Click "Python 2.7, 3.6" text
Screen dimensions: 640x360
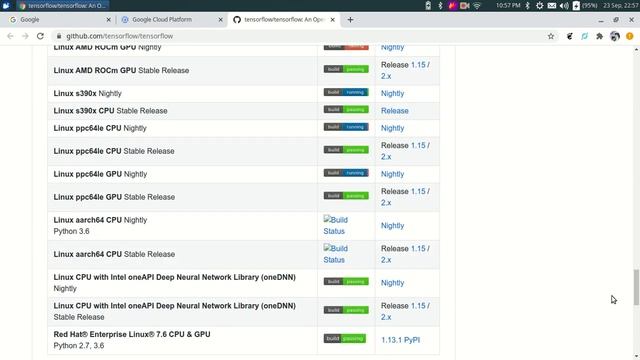point(79,346)
